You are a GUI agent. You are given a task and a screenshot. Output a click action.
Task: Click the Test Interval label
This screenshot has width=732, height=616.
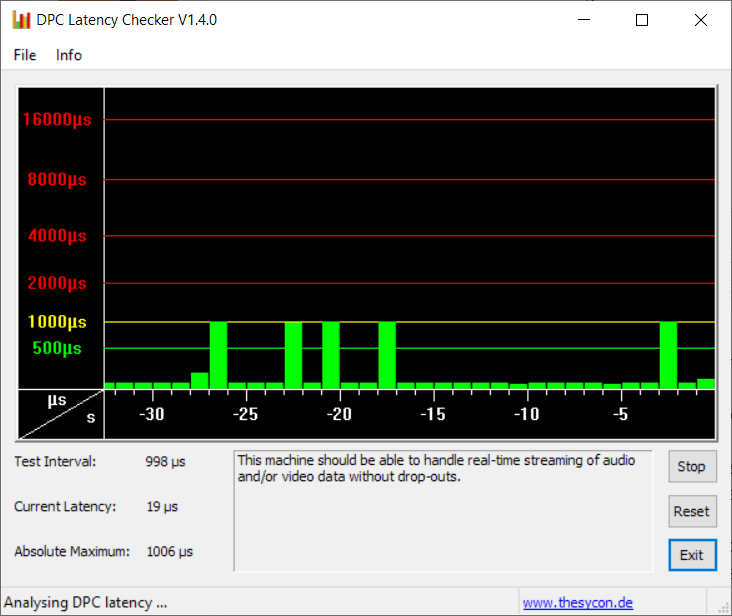55,462
